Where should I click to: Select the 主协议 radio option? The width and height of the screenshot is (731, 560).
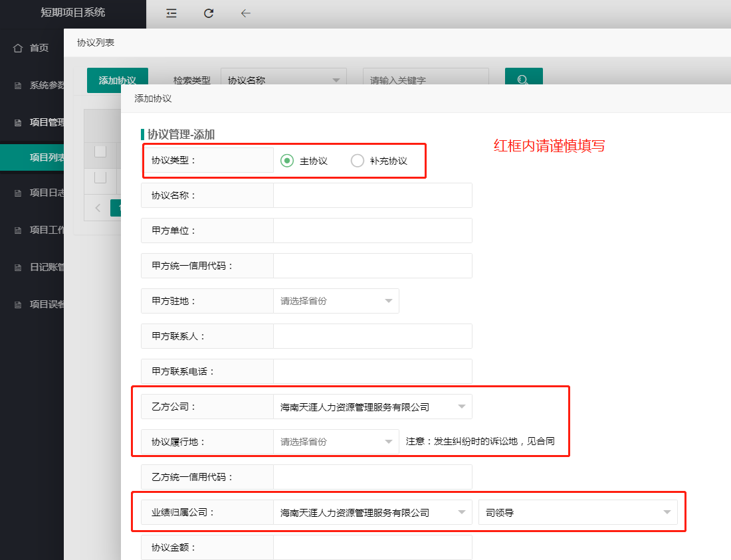[286, 161]
